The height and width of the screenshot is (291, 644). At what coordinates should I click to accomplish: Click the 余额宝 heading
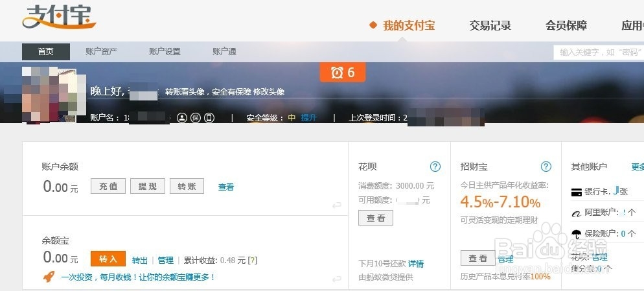click(56, 240)
